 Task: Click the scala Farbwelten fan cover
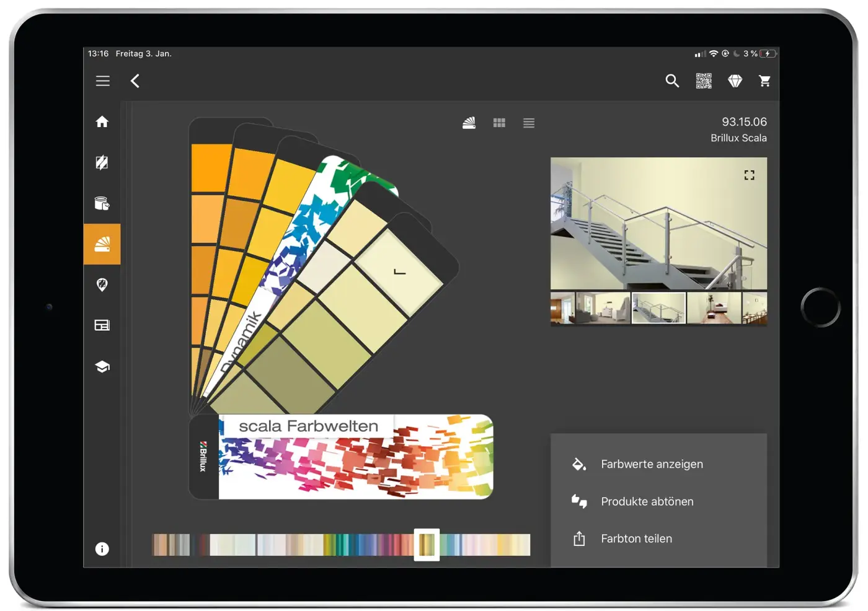(341, 457)
